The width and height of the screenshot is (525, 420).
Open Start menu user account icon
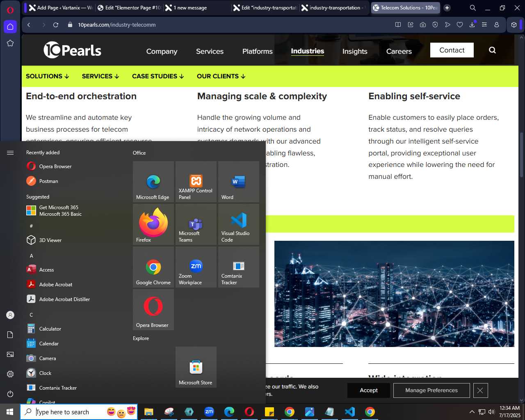tap(10, 315)
